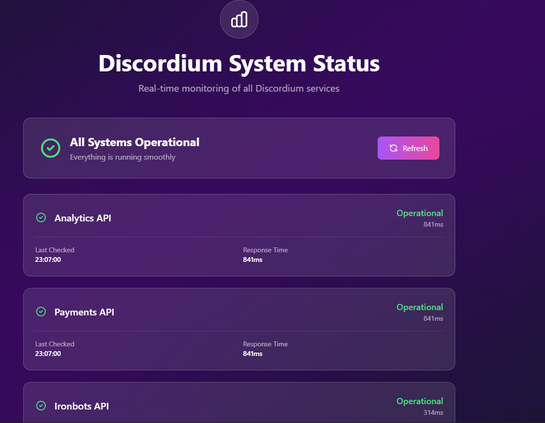This screenshot has width=545, height=423.
Task: Click the Real-time monitoring subtitle text
Action: pyautogui.click(x=239, y=89)
